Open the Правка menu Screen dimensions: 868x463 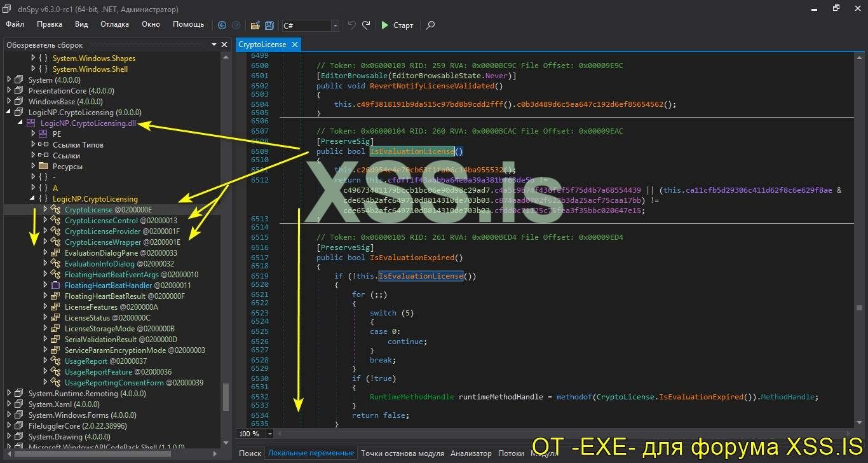point(50,24)
